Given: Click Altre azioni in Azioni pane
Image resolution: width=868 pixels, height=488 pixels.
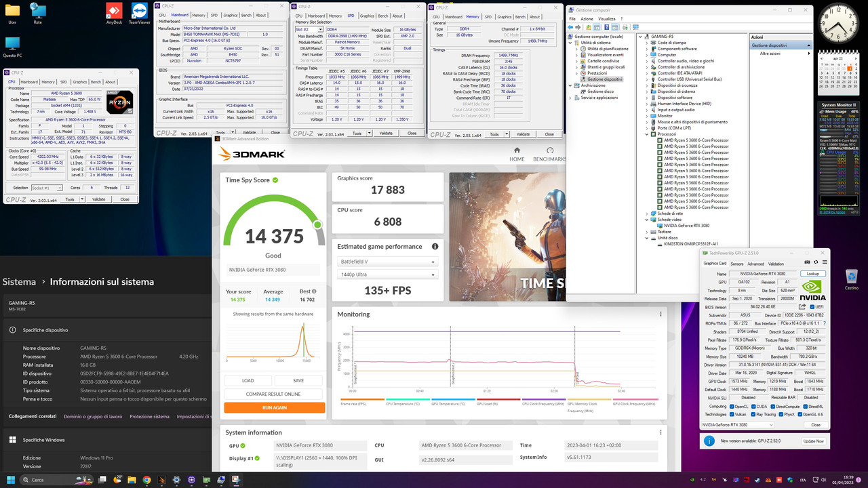Looking at the screenshot, I should tap(770, 54).
